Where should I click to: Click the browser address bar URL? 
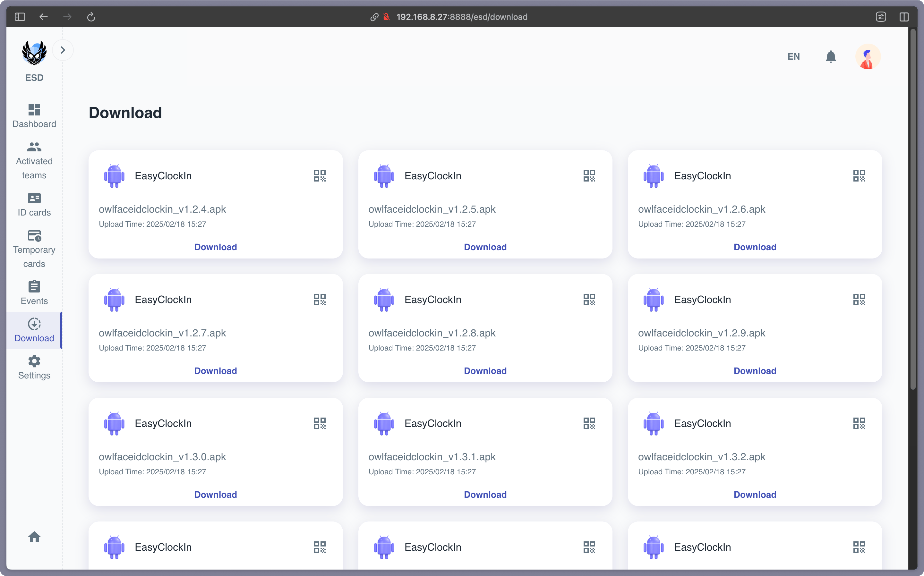461,17
